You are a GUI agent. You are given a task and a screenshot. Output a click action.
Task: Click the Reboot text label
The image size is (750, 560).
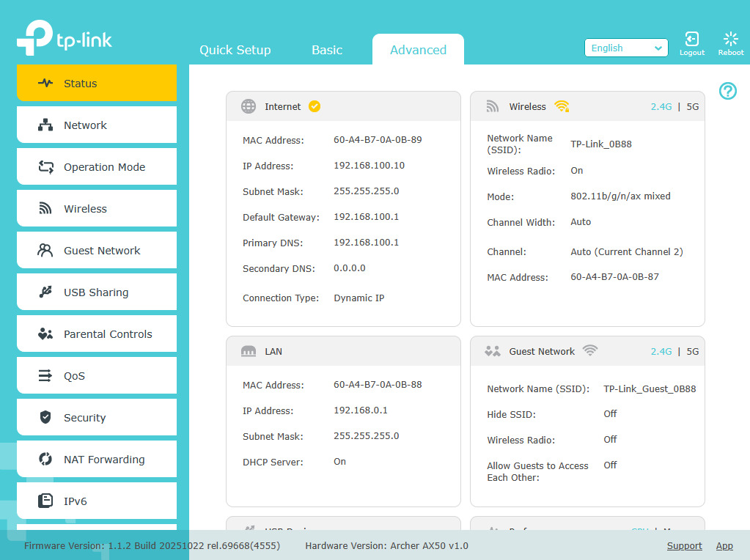(x=730, y=53)
